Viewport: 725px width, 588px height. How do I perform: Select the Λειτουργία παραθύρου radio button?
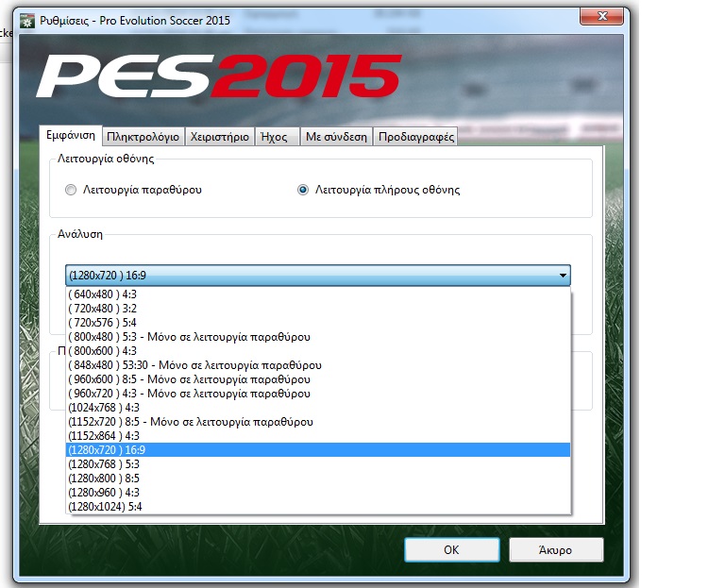[x=71, y=190]
